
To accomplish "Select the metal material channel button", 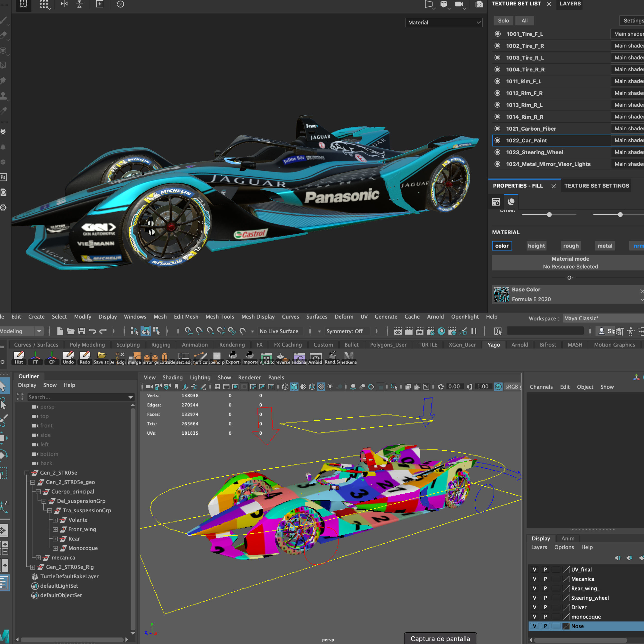I will click(x=605, y=246).
